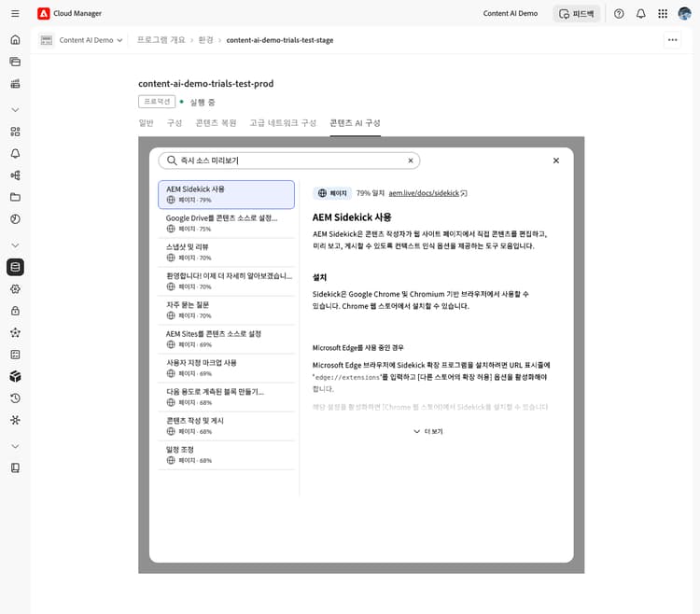Viewport: 700px width, 614px height.
Task: Switch to the 콘텐츠 복원 tab
Action: [216, 123]
